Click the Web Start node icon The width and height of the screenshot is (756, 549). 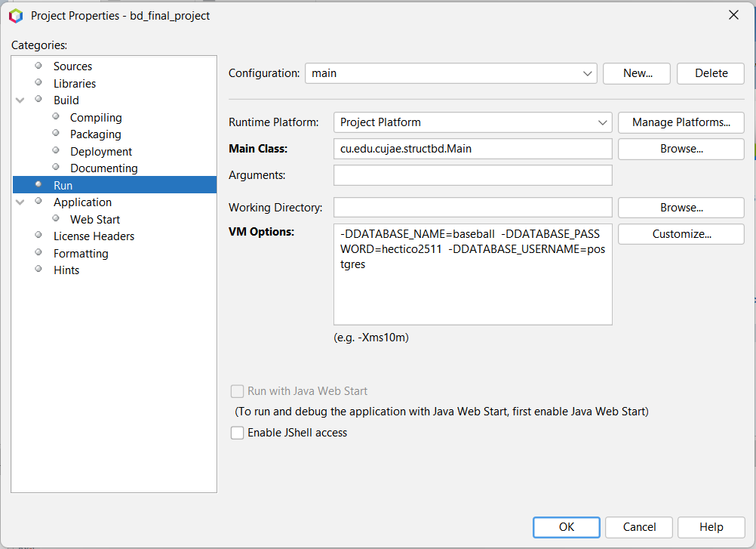click(54, 219)
